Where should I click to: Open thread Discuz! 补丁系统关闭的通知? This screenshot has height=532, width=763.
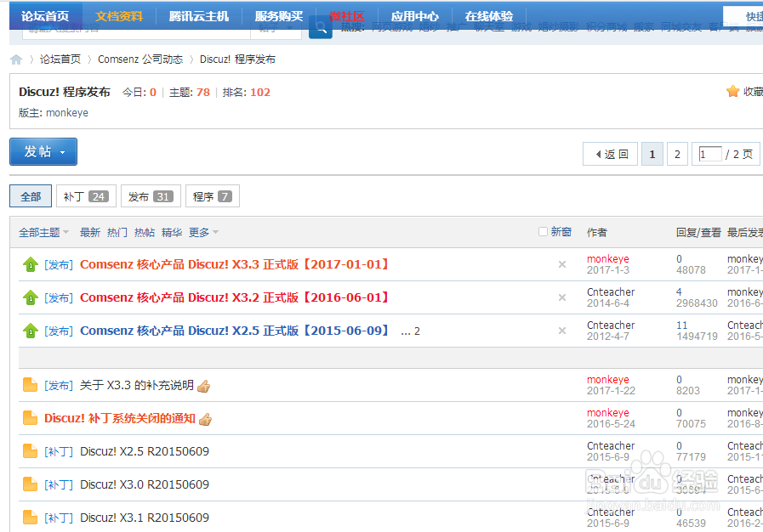120,418
